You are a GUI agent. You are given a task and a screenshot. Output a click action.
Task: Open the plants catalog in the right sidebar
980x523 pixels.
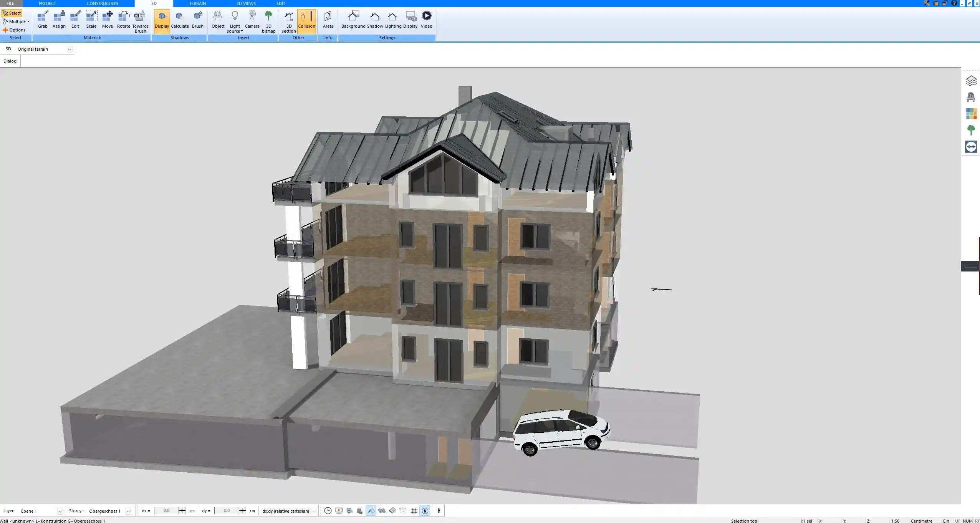pos(971,130)
